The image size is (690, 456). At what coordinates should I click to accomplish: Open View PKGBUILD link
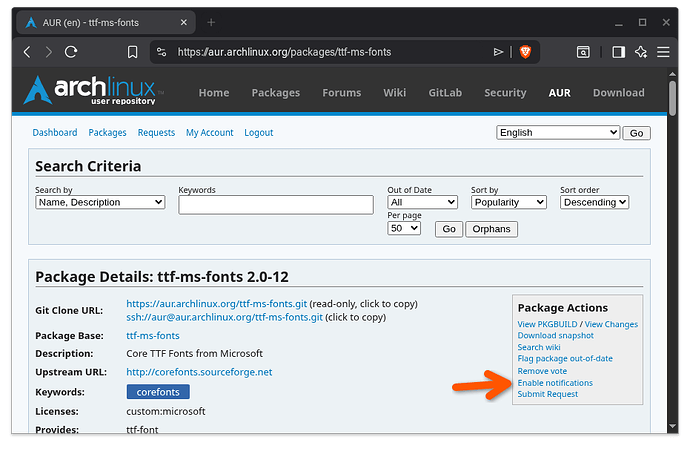(547, 324)
